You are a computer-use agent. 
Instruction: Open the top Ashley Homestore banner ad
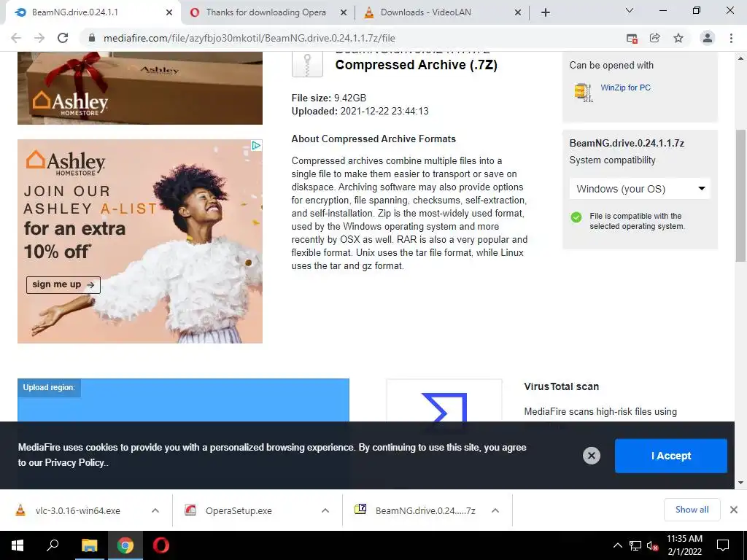point(140,88)
